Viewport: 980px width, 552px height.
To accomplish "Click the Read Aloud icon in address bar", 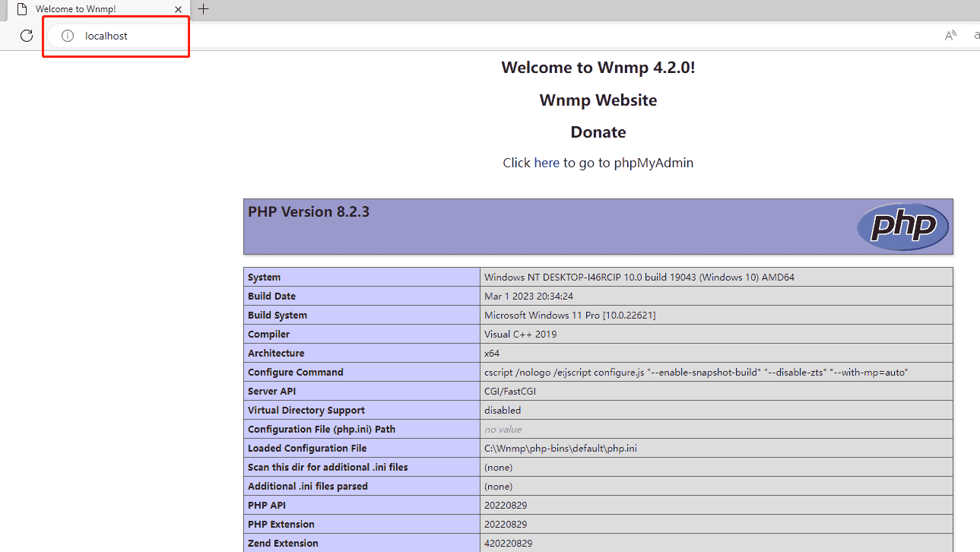I will pyautogui.click(x=950, y=36).
